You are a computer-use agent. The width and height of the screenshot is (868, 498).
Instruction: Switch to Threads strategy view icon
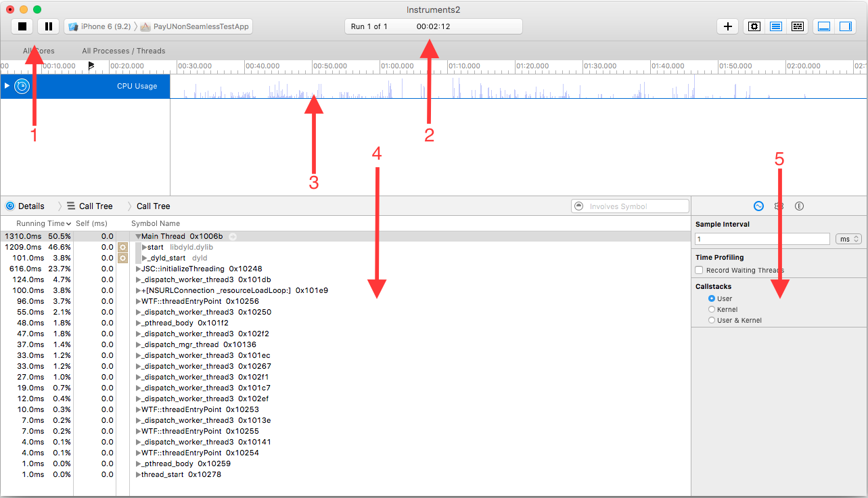click(797, 26)
